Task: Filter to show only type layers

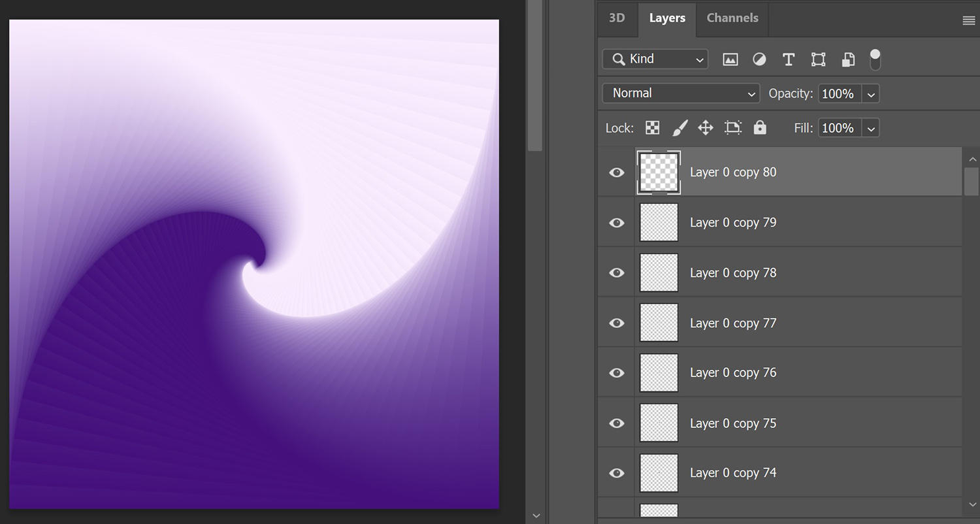Action: [788, 59]
